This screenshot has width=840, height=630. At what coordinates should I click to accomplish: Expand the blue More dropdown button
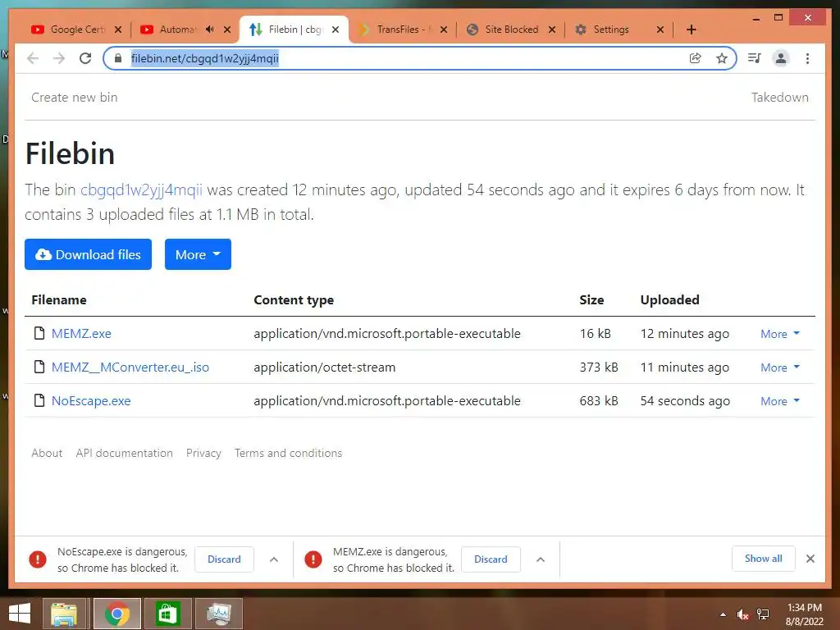198,254
